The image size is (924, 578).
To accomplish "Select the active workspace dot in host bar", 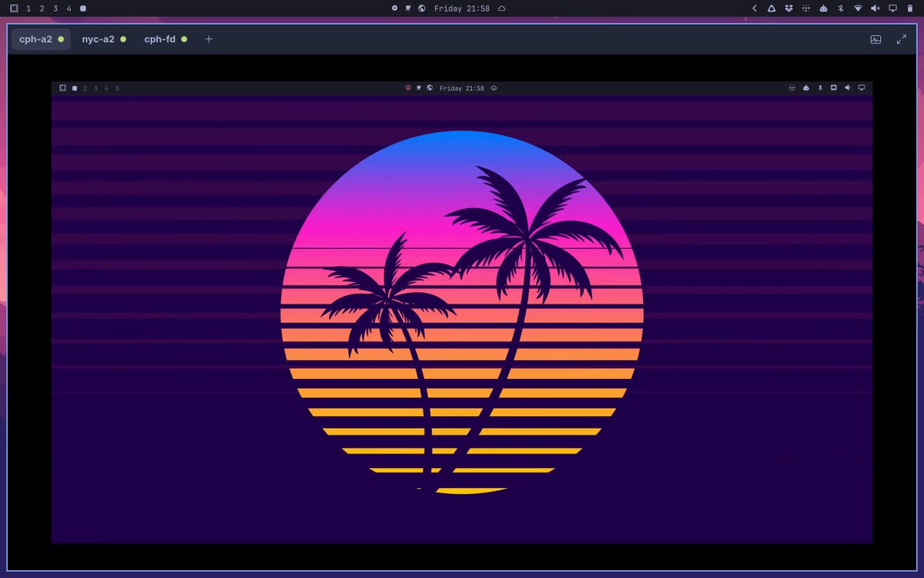I will pyautogui.click(x=83, y=8).
